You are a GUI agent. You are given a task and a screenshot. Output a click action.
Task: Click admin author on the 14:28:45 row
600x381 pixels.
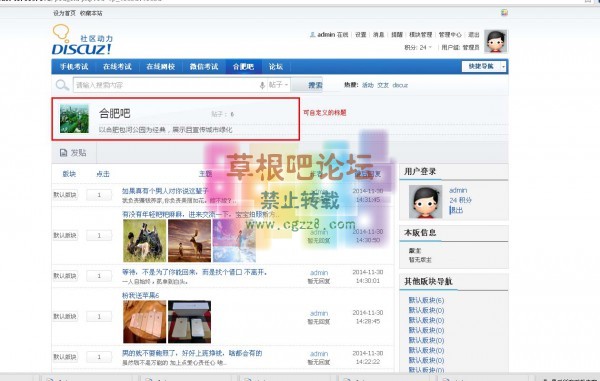pyautogui.click(x=319, y=313)
